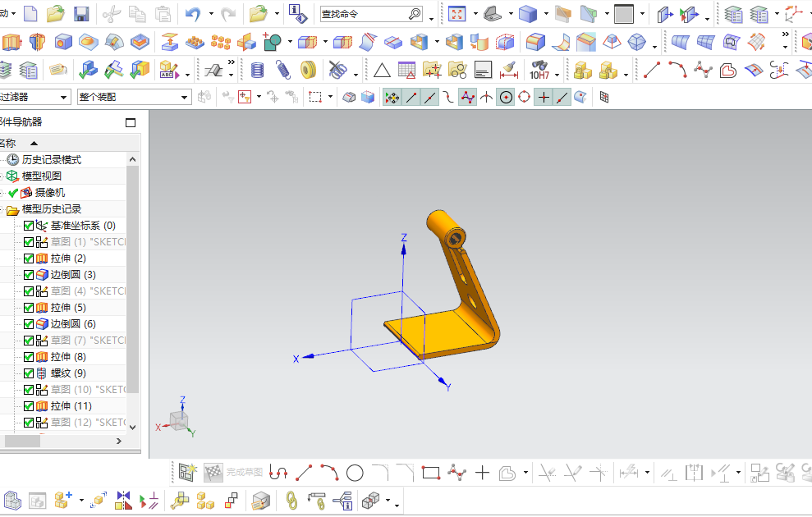Select the Circle sketch tool

point(355,473)
